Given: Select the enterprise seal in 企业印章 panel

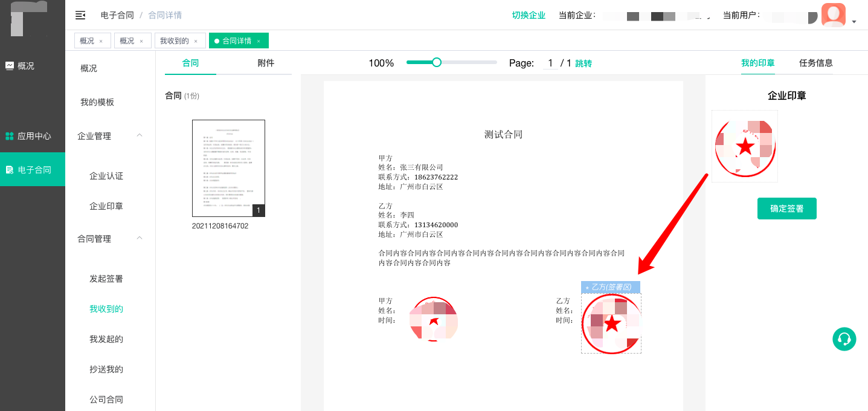Looking at the screenshot, I should click(x=744, y=146).
